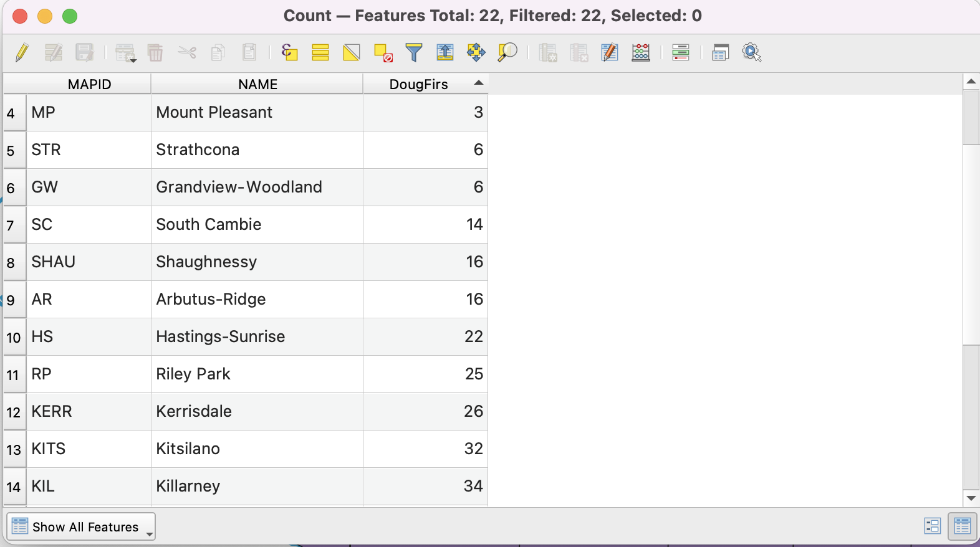980x547 pixels.
Task: Open conditional formatting rules
Action: tap(681, 52)
